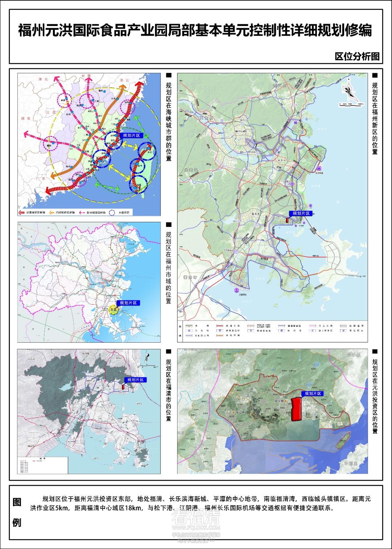Click the Jiangyin port anchor icon
Image resolution: width=392 pixels, height=549 pixels.
point(237,290)
